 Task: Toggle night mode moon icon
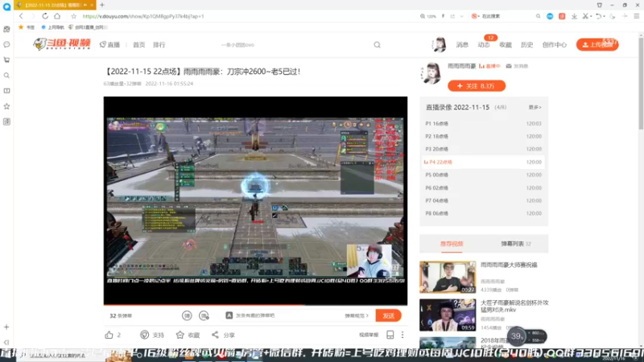click(613, 16)
